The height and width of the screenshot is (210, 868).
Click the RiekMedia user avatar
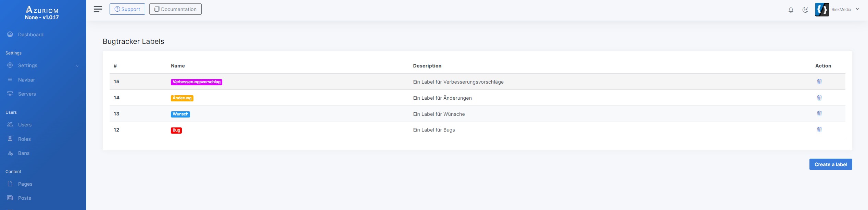pos(822,10)
